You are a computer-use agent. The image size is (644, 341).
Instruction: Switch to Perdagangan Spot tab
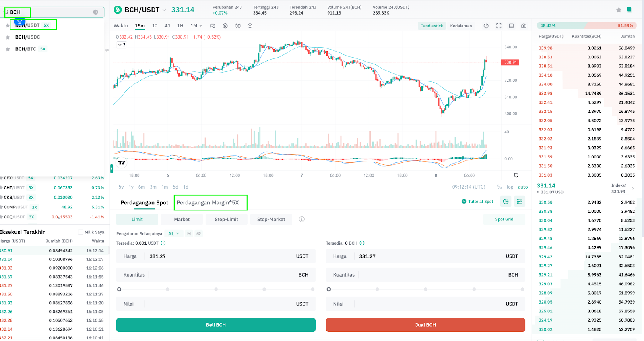[x=144, y=202]
